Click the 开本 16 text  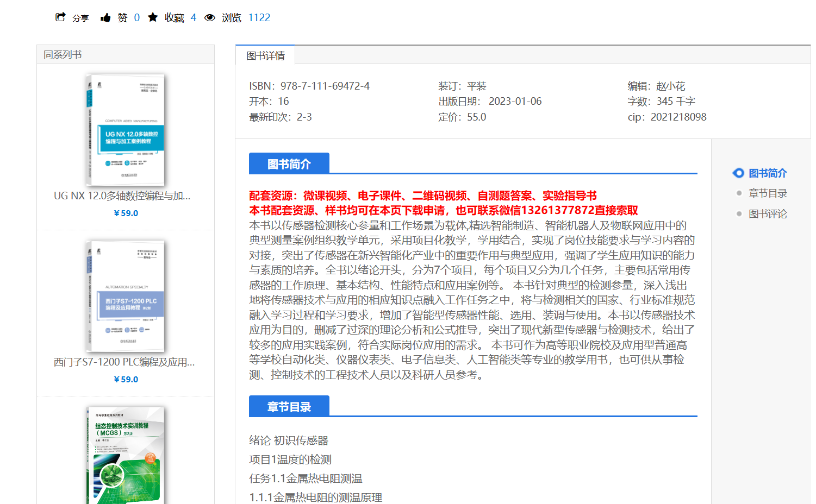click(269, 102)
